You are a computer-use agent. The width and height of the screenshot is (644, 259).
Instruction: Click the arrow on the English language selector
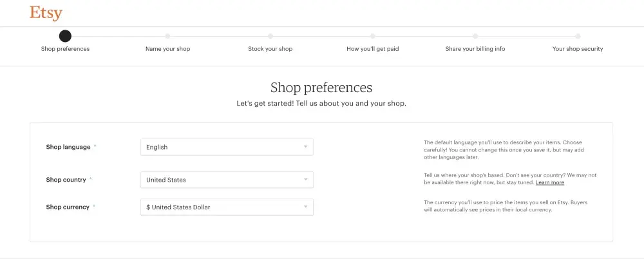coord(306,147)
